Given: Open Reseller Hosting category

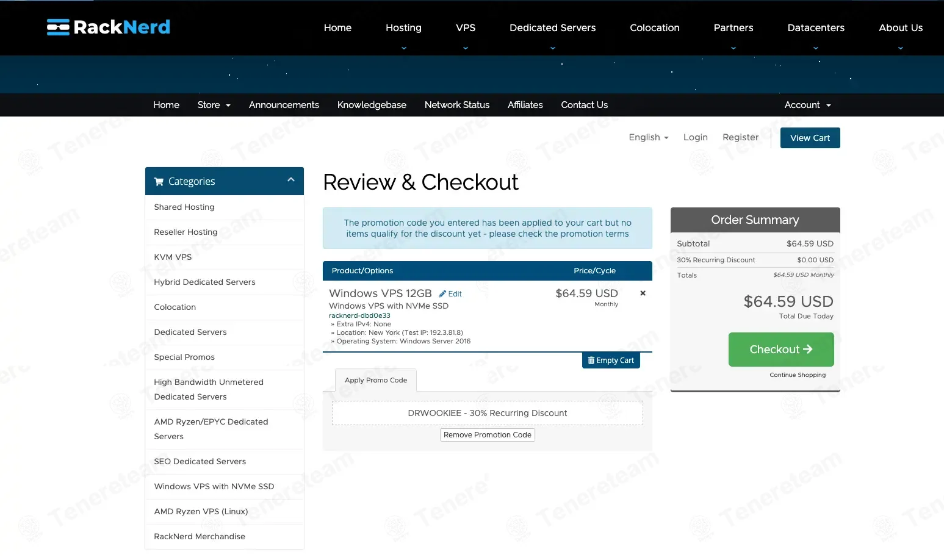Looking at the screenshot, I should [x=225, y=232].
